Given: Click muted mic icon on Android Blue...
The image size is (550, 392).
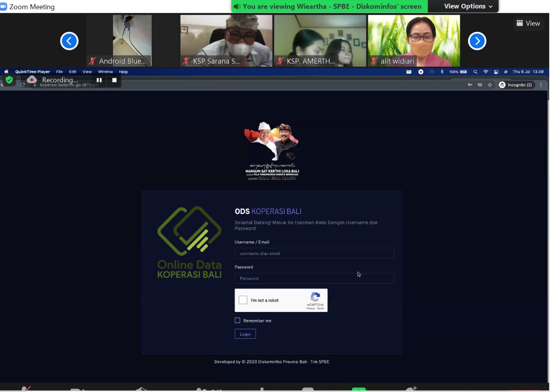Looking at the screenshot, I should [92, 61].
